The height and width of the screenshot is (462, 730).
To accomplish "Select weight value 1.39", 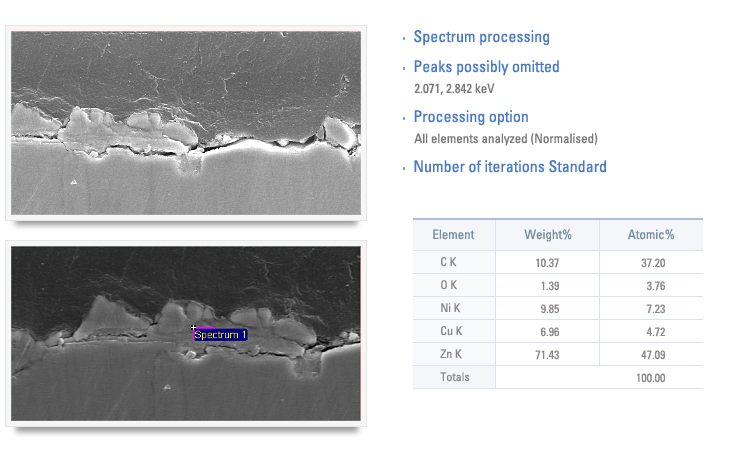I will click(550, 286).
